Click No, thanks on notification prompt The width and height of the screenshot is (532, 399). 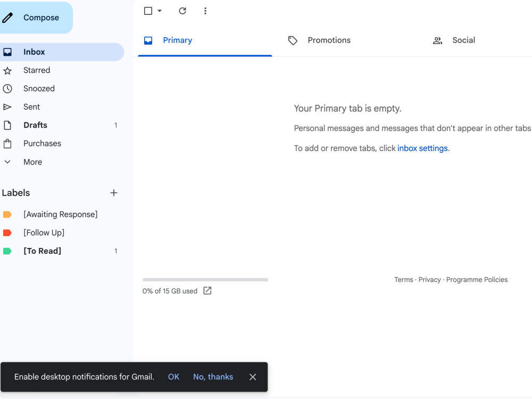(x=213, y=377)
